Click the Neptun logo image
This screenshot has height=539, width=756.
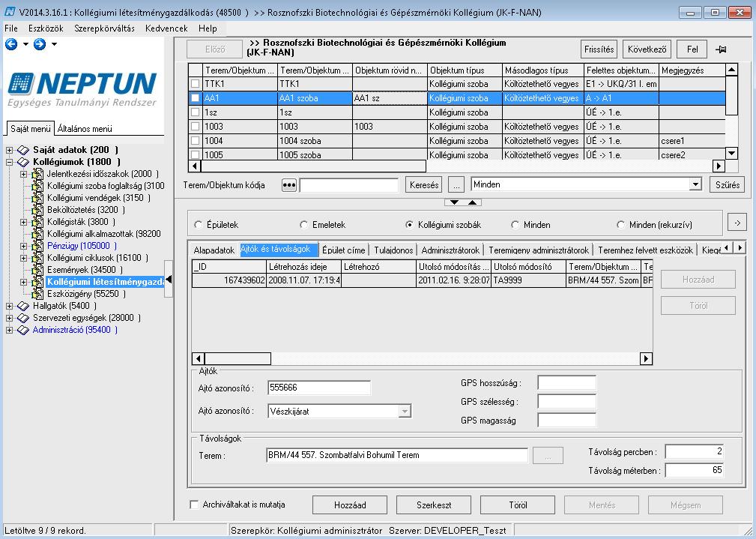pyautogui.click(x=82, y=88)
